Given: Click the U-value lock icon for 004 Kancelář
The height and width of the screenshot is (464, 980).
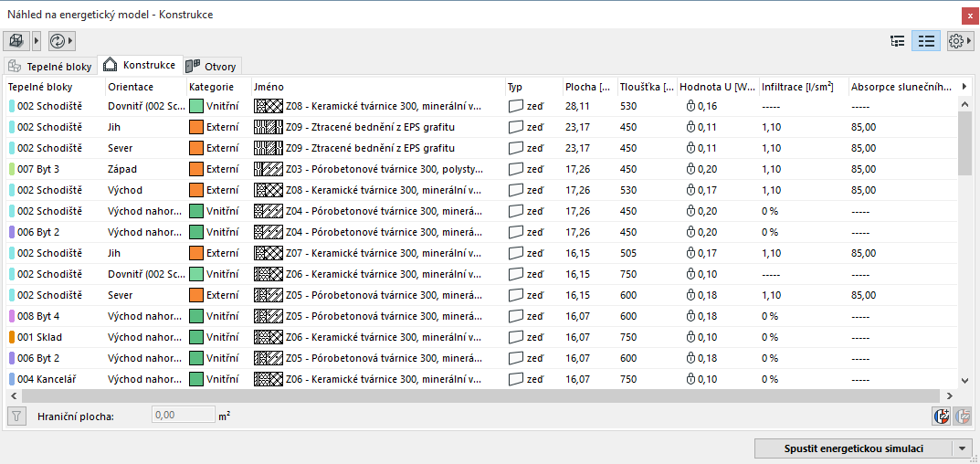Looking at the screenshot, I should [690, 379].
